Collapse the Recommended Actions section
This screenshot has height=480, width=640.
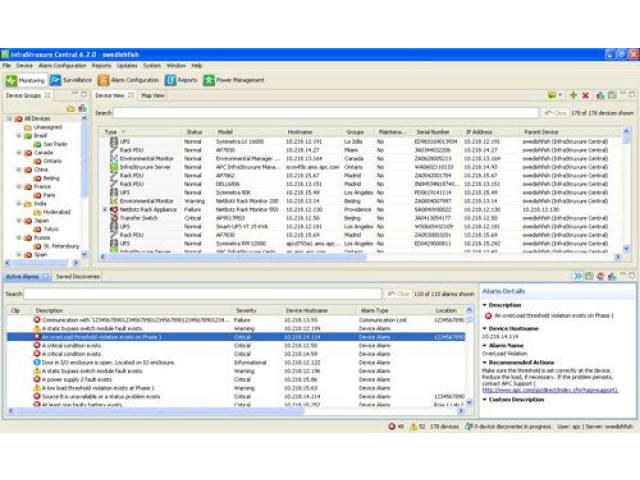(x=484, y=362)
